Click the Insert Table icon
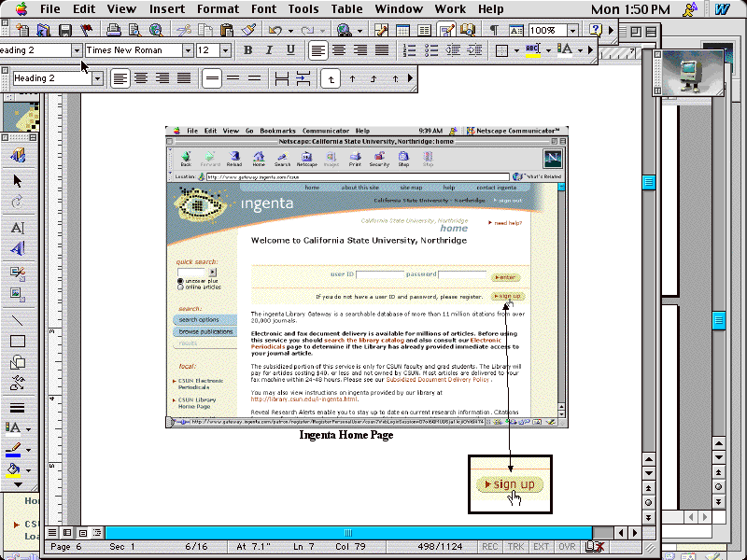The image size is (747, 560). [402, 30]
